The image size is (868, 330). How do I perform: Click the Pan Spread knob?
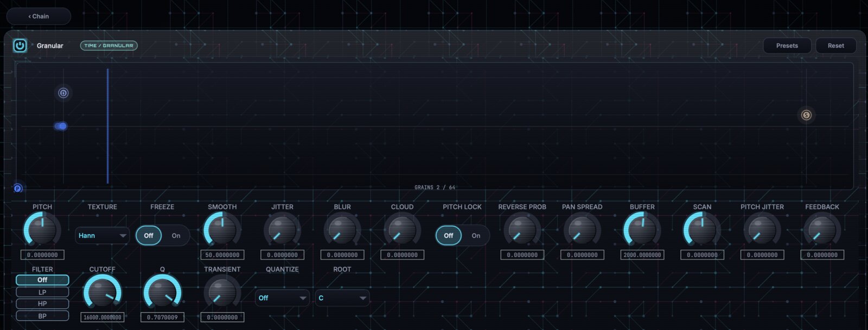tap(582, 230)
